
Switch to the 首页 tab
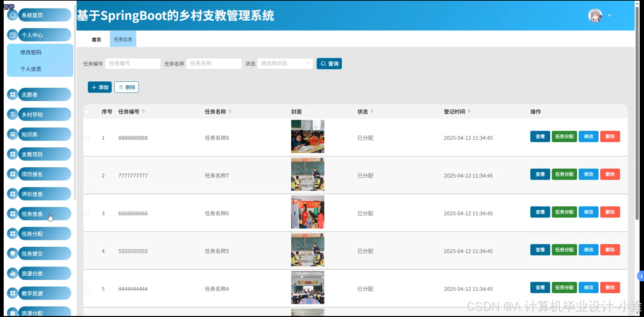point(96,39)
